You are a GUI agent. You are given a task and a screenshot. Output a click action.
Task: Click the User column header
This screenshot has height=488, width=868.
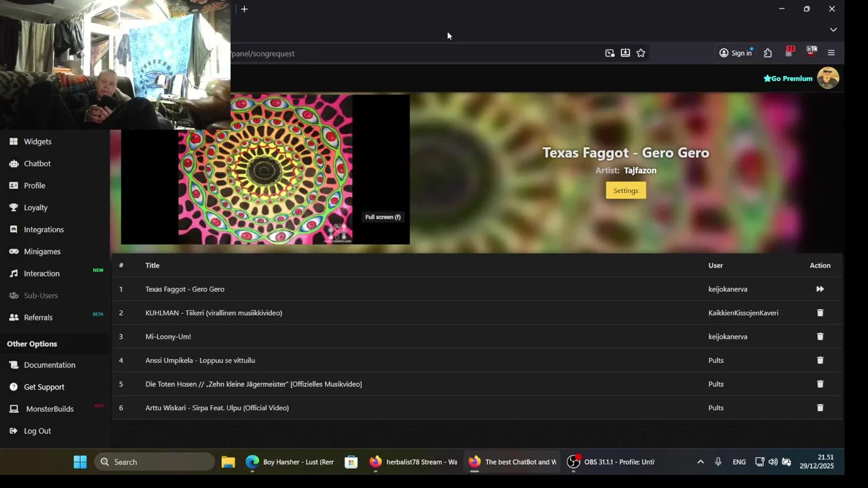coord(716,266)
